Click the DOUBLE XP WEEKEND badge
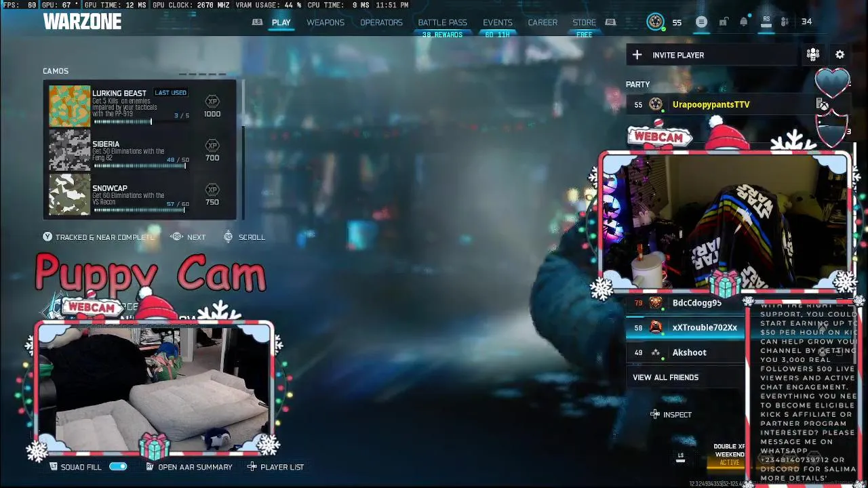 point(729,455)
